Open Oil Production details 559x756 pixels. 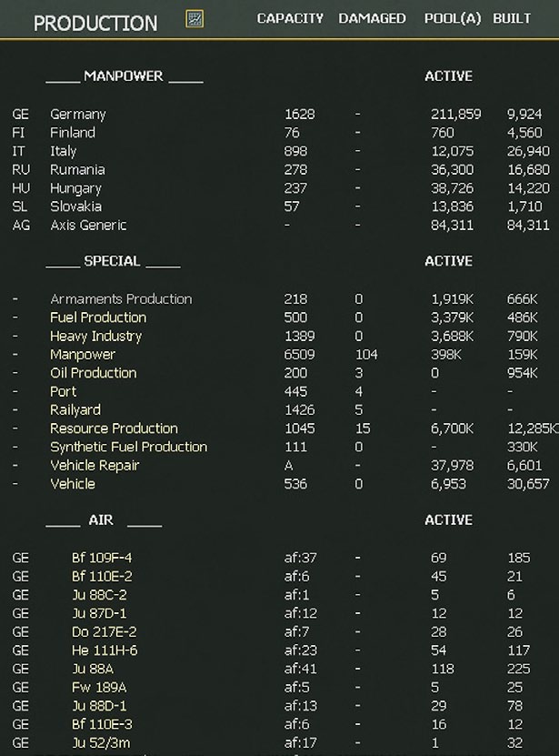(x=93, y=373)
